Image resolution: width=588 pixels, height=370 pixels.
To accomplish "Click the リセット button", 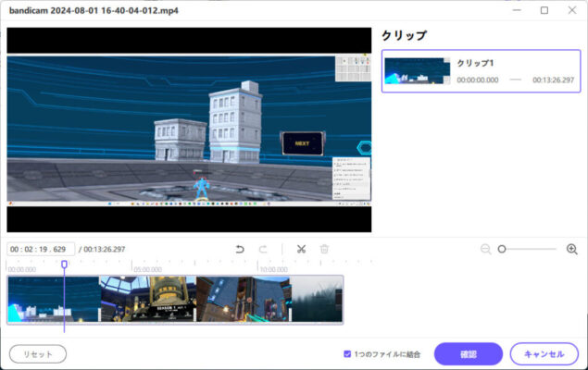I will pyautogui.click(x=38, y=354).
